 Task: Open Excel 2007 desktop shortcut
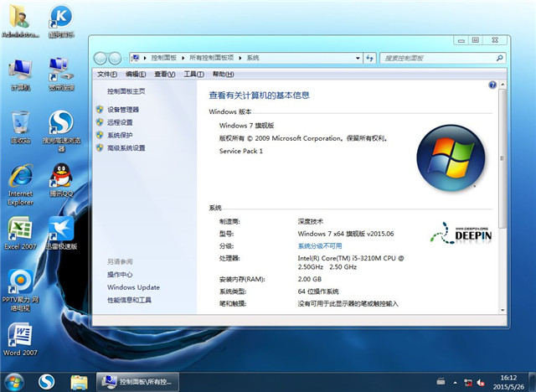click(x=20, y=234)
